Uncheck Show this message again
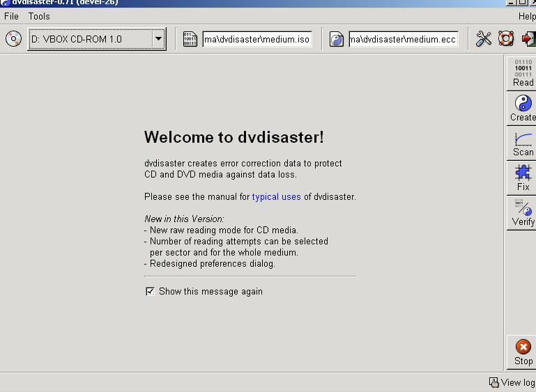The height and width of the screenshot is (392, 536). coord(150,291)
